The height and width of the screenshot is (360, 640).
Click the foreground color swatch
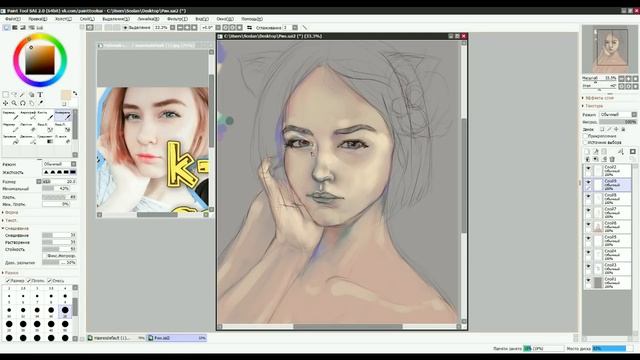coord(65,96)
